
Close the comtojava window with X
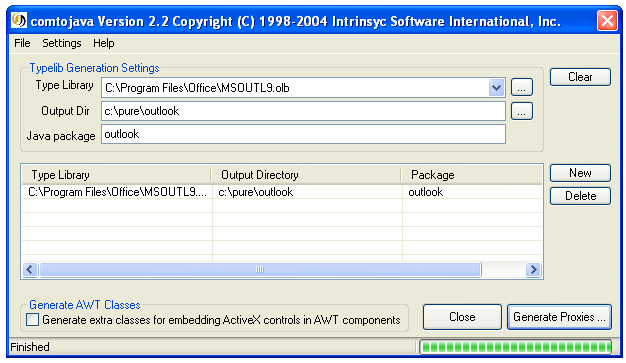pos(607,20)
